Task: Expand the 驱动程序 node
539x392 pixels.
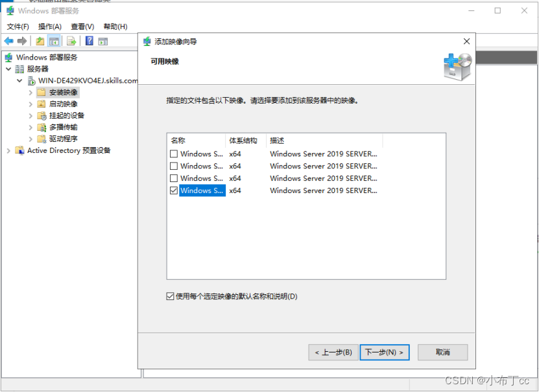Action: coord(30,139)
